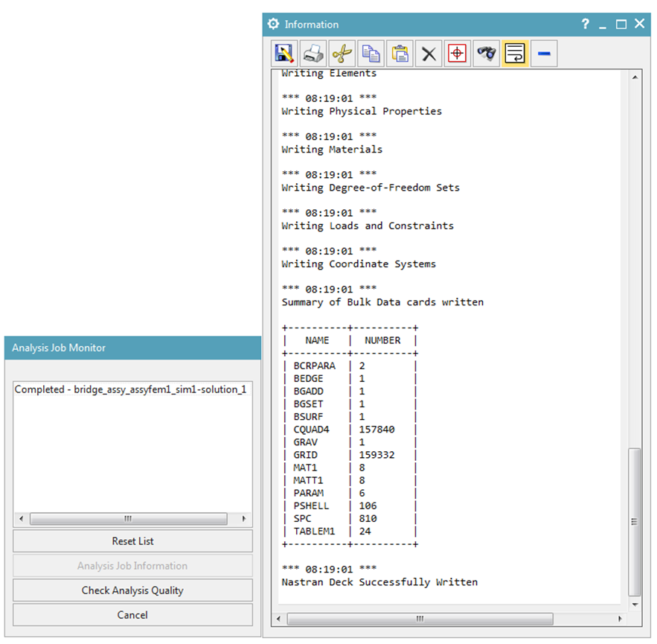Click the Cut scissors icon
The height and width of the screenshot is (644, 657).
pyautogui.click(x=342, y=54)
